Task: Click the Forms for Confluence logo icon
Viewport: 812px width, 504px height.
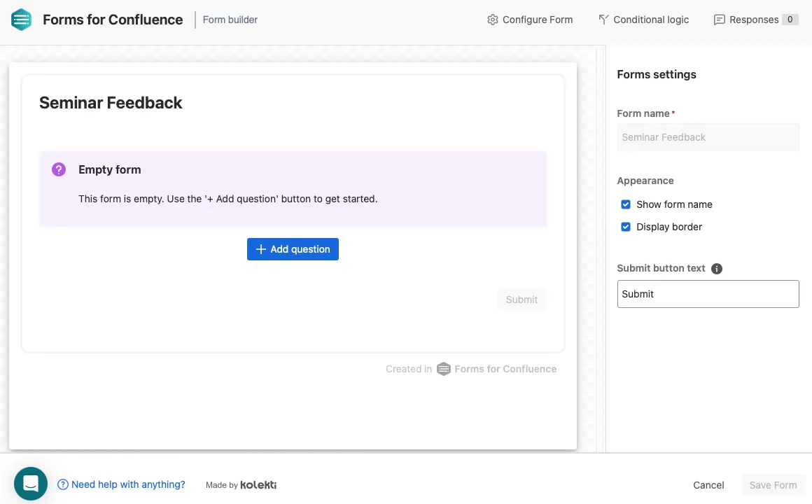Action: (21, 20)
